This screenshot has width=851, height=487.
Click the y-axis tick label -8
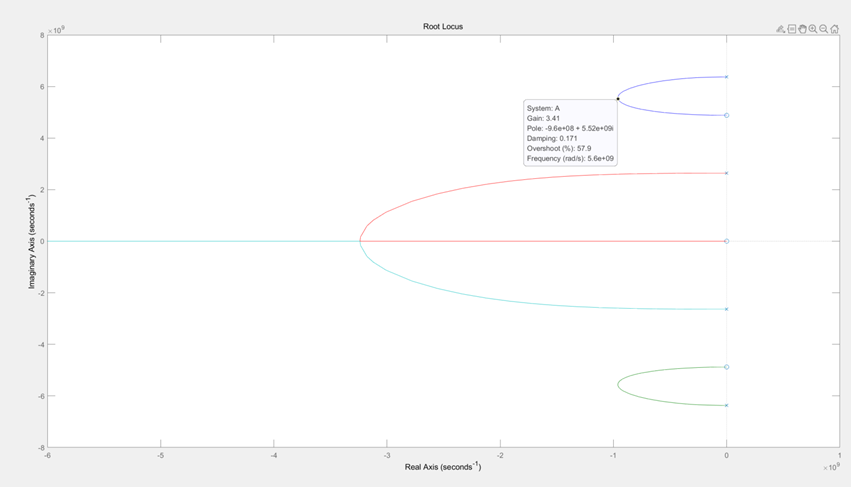pos(41,448)
